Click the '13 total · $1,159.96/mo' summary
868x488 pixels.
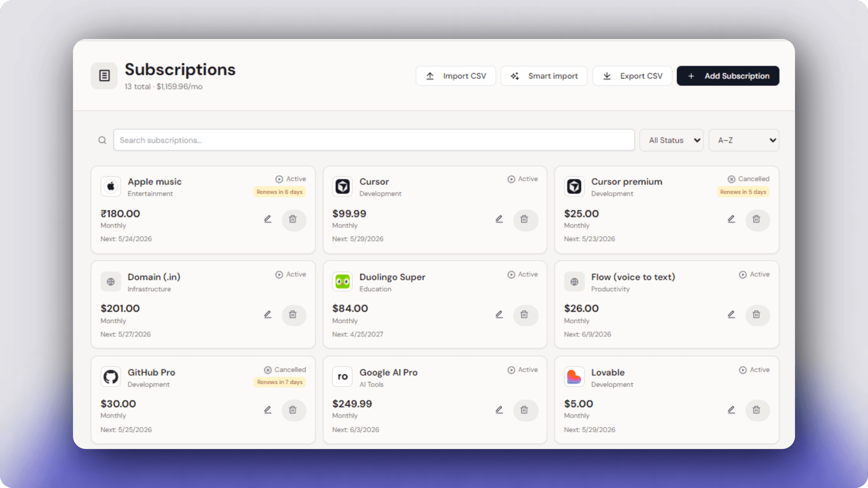[x=164, y=87]
